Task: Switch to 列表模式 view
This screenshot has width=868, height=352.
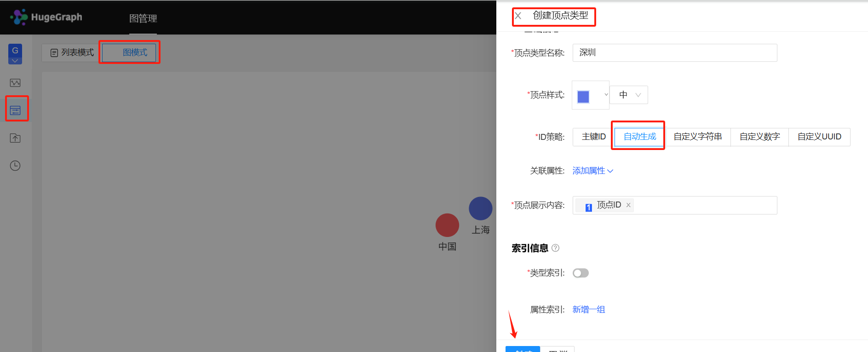Action: point(72,52)
